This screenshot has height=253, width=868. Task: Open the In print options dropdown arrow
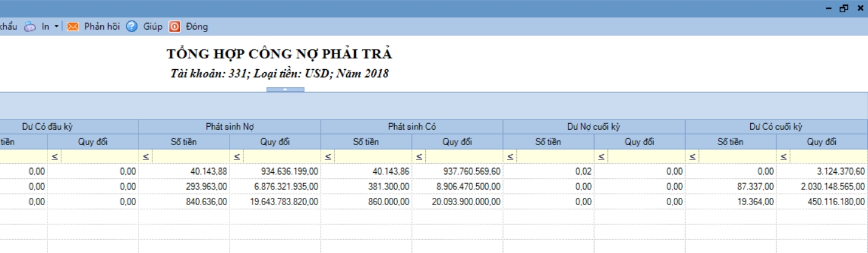[x=56, y=27]
